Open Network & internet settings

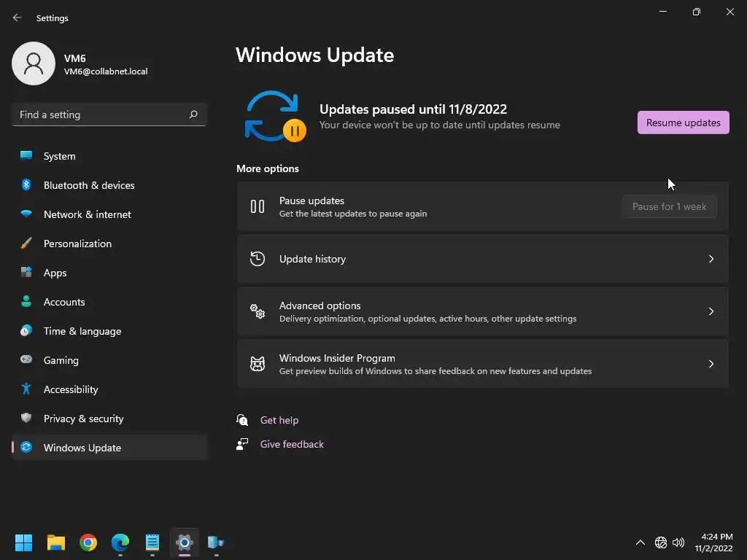[x=109, y=214]
